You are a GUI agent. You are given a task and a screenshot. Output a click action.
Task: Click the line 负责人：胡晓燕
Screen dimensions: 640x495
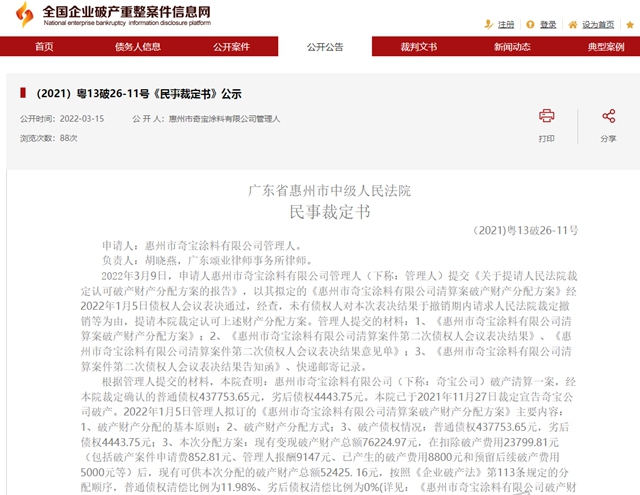coord(142,260)
